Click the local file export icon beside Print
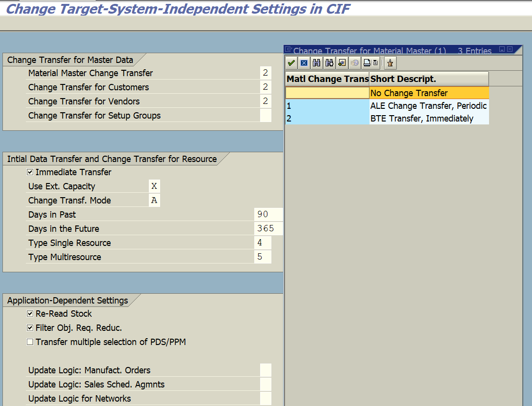This screenshot has width=532, height=406. [375, 62]
